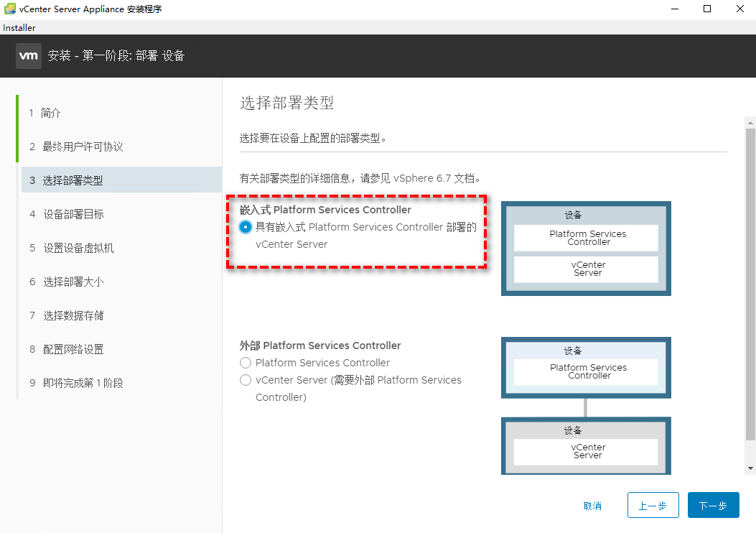
Task: Click 下一步 to continue
Action: pyautogui.click(x=713, y=505)
